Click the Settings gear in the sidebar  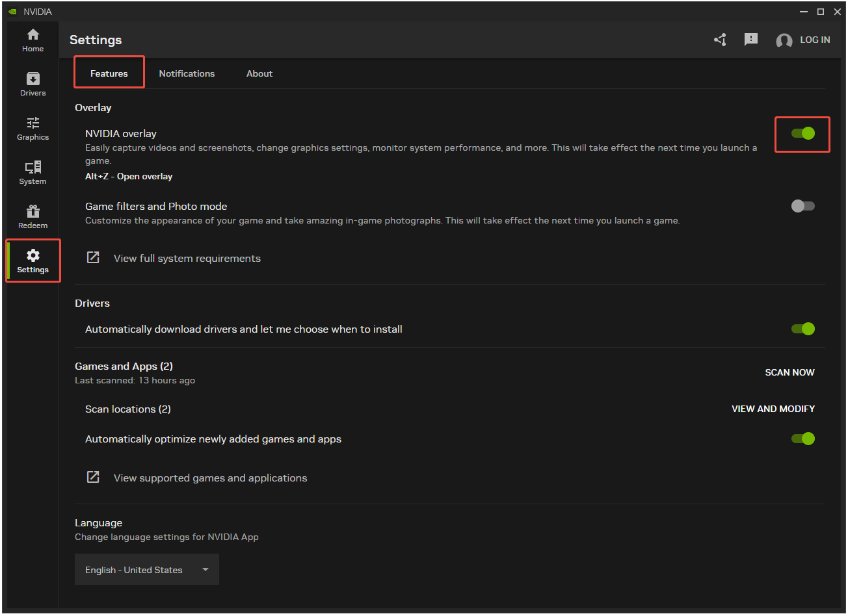point(33,260)
